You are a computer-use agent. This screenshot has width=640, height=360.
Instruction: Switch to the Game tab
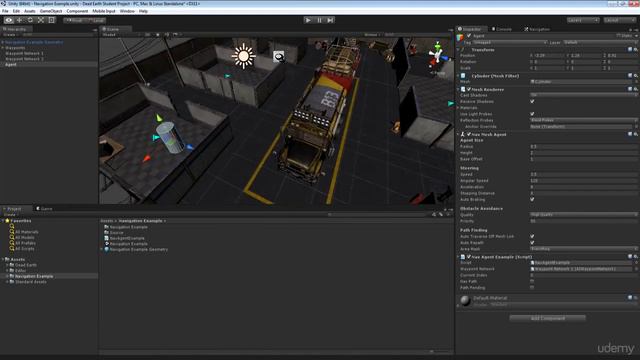click(x=44, y=209)
